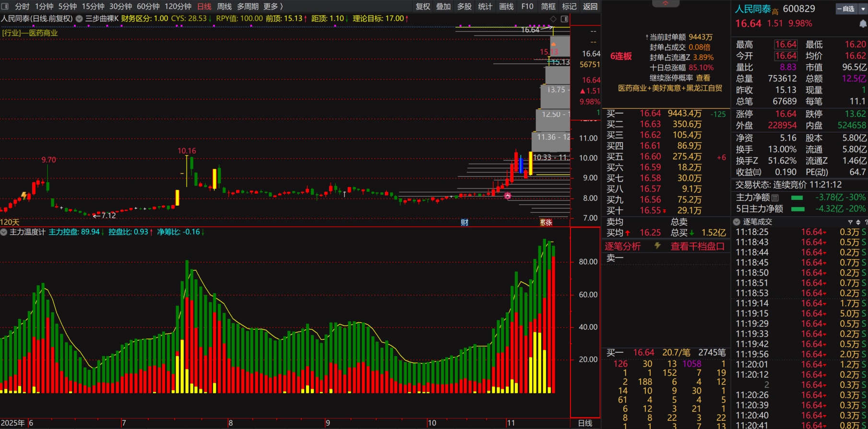Click the 5日主力净额 green bar

pyautogui.click(x=798, y=209)
